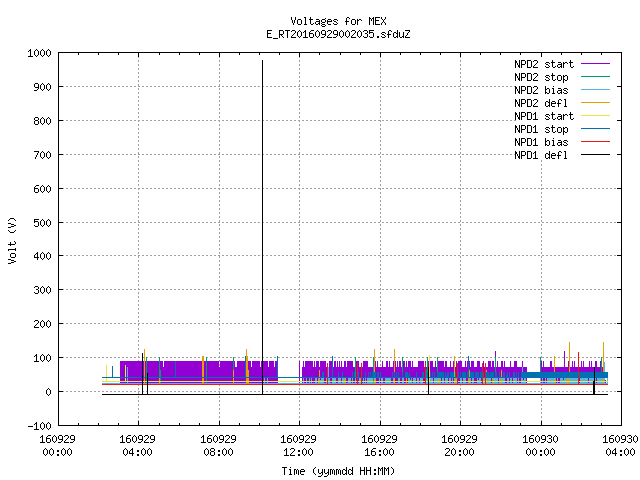The image size is (640, 480).
Task: Click the 160930 00:00 x-axis tick label
Action: [x=540, y=446]
